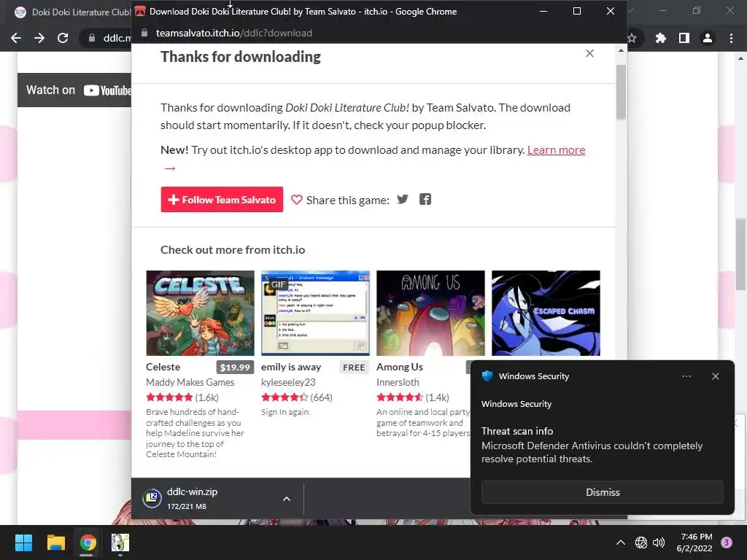Screen dimensions: 747x560
Task: Click back arrow in background Chrome window
Action: tap(16, 38)
